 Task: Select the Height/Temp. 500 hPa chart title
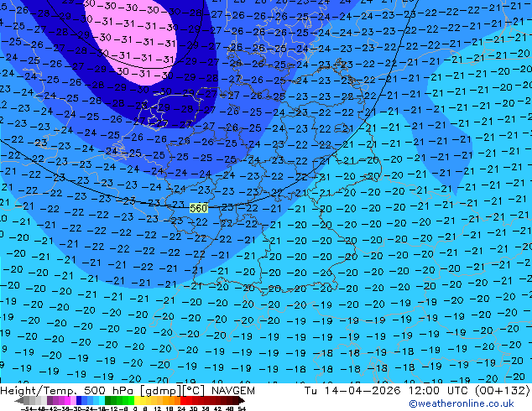(68, 391)
